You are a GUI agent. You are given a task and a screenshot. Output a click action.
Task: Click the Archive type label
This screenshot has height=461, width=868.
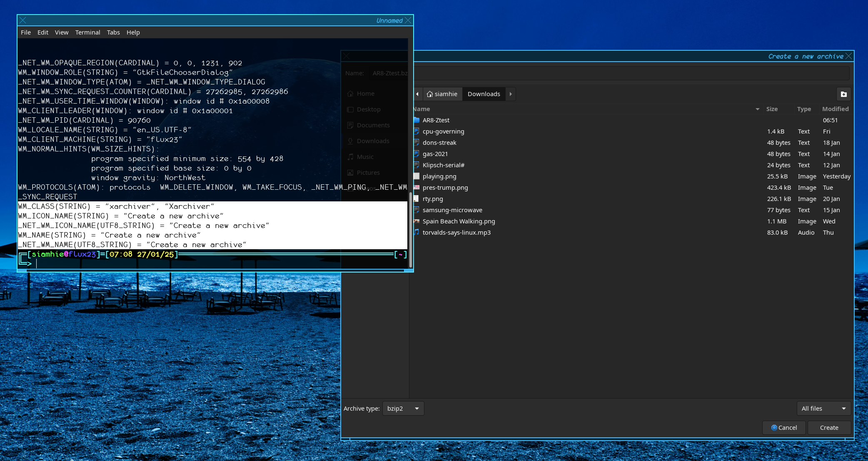[362, 409]
